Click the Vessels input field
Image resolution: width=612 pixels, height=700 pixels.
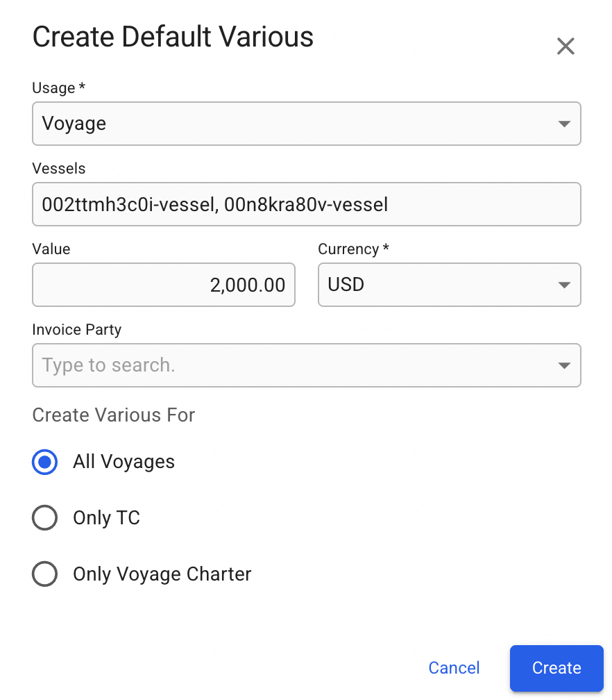tap(306, 204)
